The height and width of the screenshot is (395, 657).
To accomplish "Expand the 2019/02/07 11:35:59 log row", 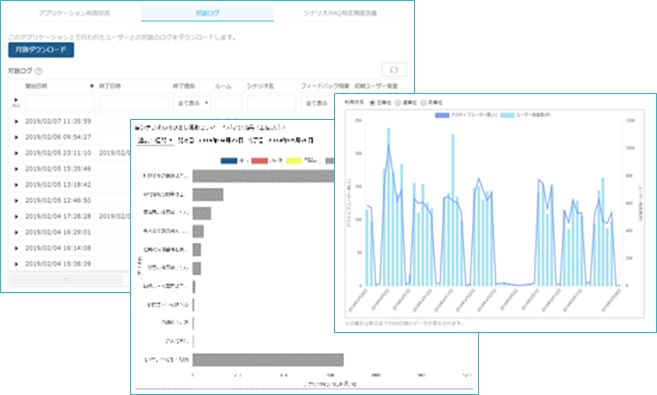I will 16,121.
